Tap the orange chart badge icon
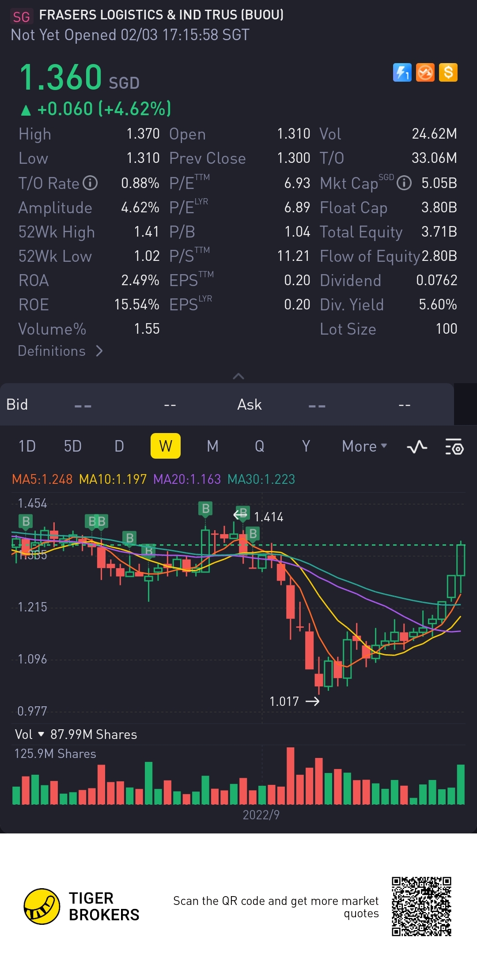Image resolution: width=477 pixels, height=980 pixels. [425, 72]
